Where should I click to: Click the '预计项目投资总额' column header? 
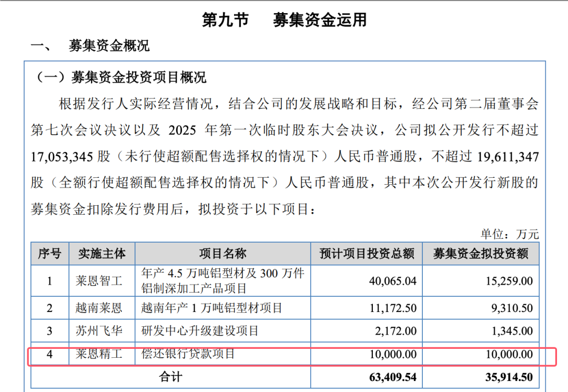point(367,254)
